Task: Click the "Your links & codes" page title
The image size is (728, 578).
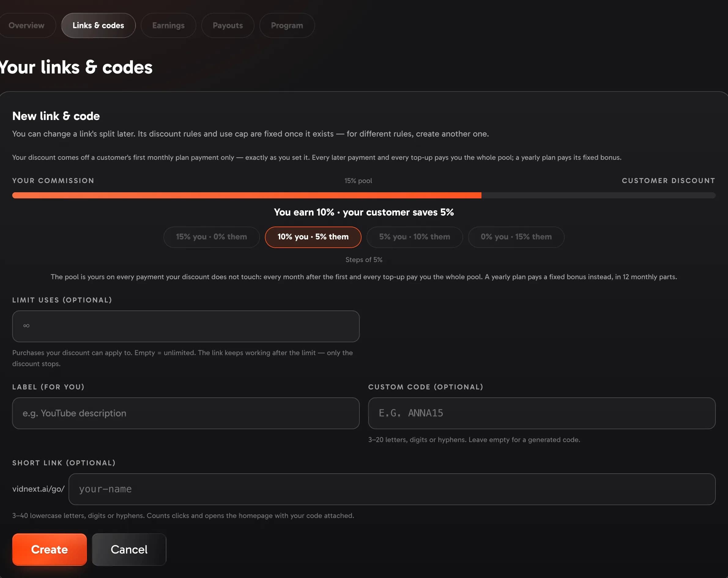Action: [x=76, y=67]
